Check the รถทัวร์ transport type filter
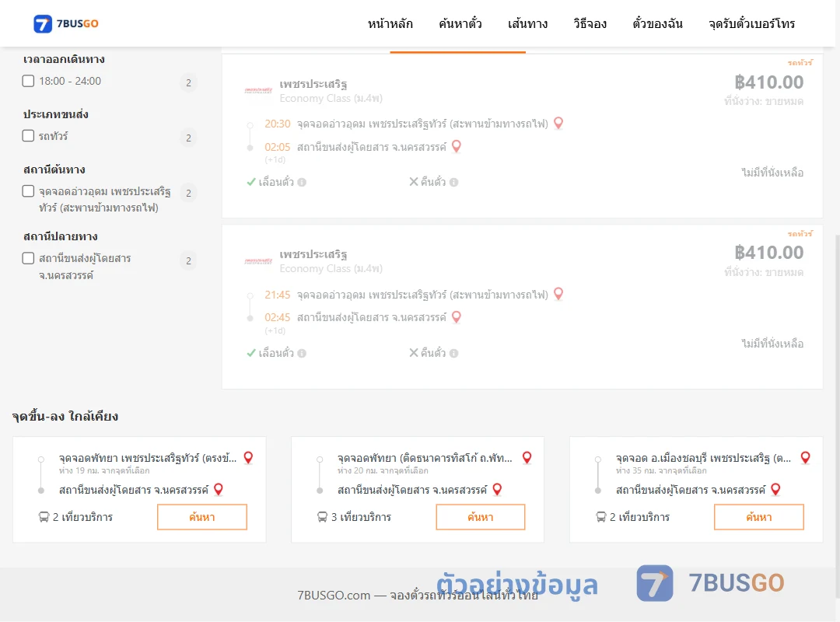 (29, 135)
